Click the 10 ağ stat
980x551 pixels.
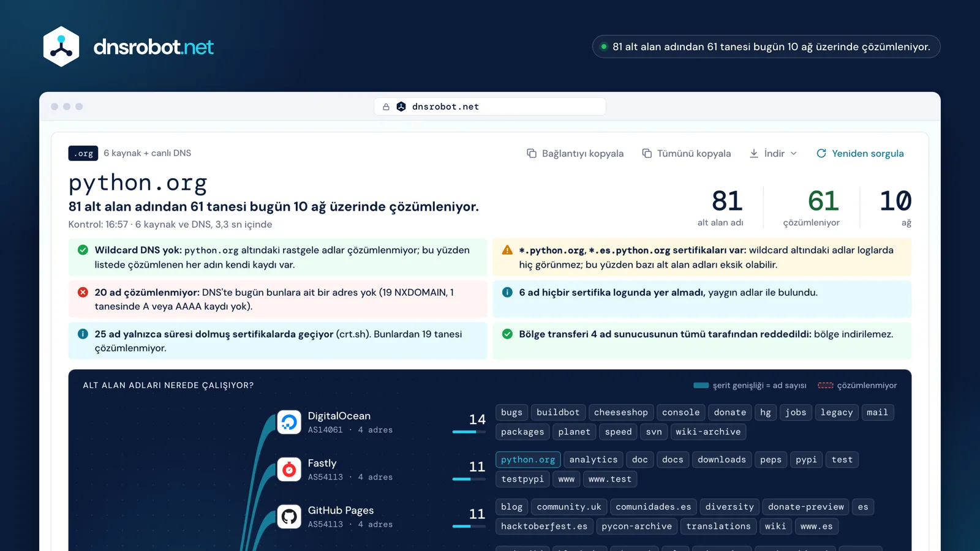(895, 208)
